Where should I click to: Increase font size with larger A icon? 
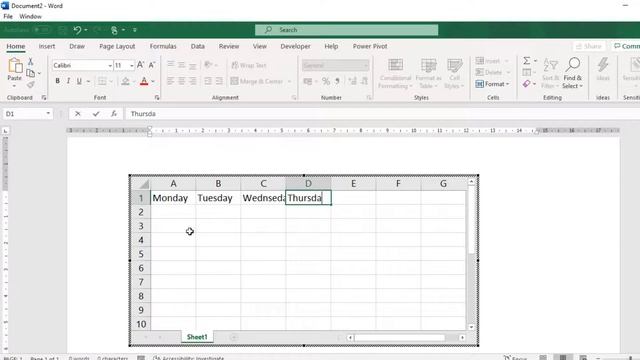point(140,65)
